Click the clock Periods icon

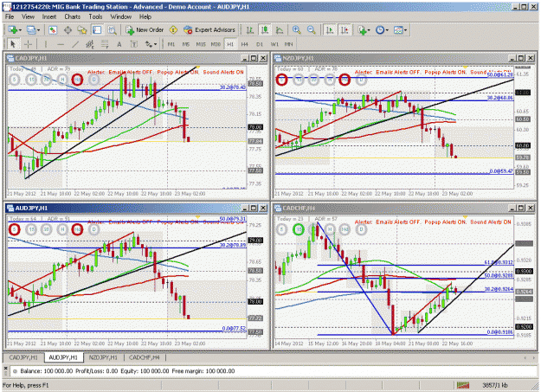point(379,30)
